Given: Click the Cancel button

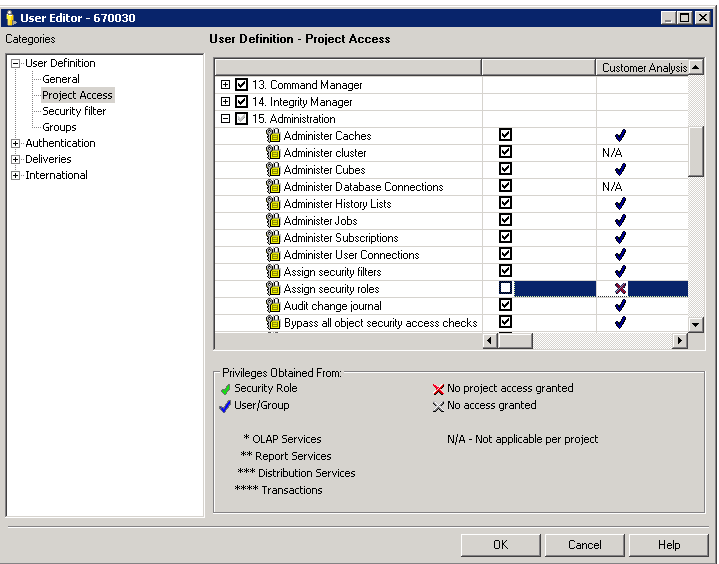Looking at the screenshot, I should tap(585, 545).
